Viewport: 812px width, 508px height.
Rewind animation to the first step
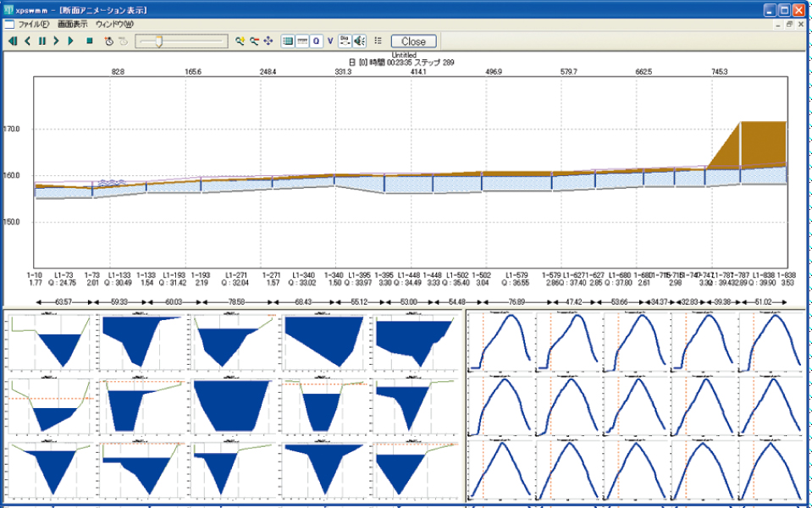point(12,41)
